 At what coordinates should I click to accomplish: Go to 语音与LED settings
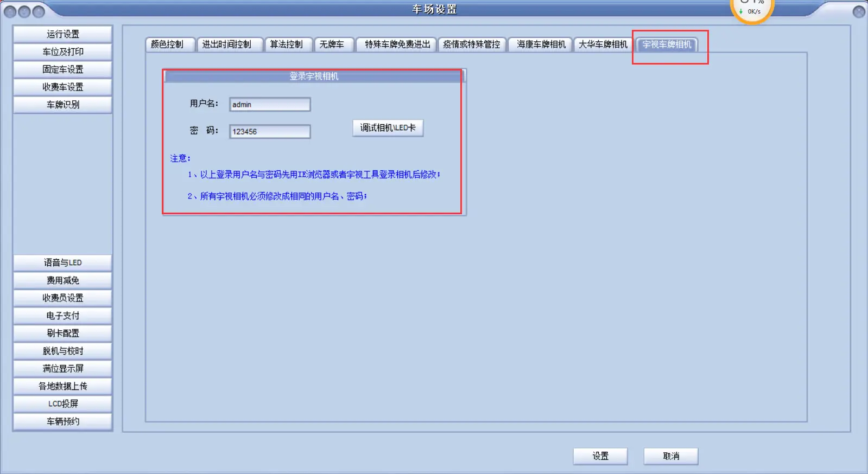click(x=63, y=263)
